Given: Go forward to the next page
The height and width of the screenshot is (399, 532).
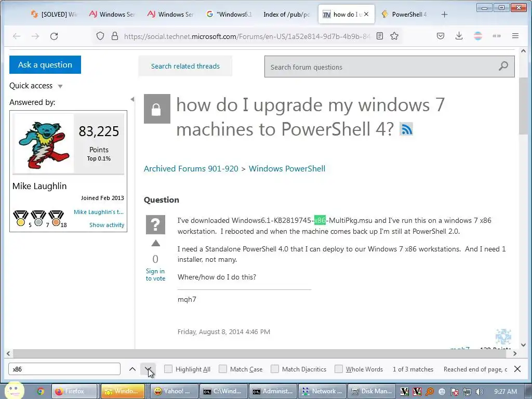Looking at the screenshot, I should [35, 36].
